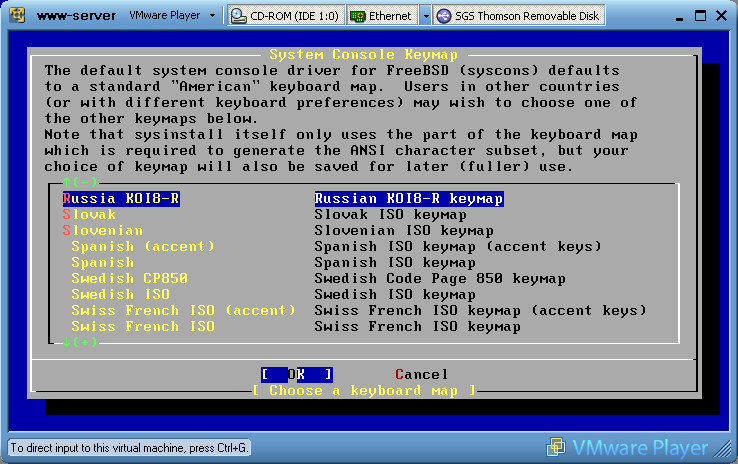This screenshot has height=464, width=738.
Task: Click the 'System Console Keymap' dialog title
Action: coord(363,55)
